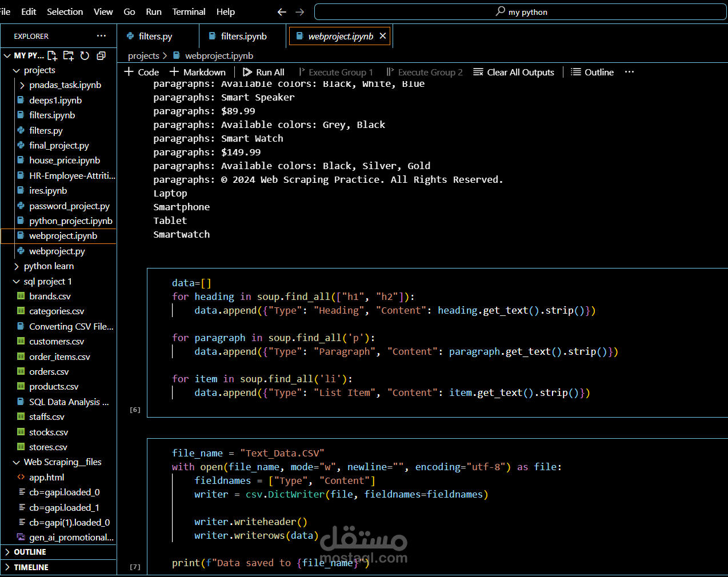Open categories.csv file
The image size is (728, 577).
click(57, 311)
